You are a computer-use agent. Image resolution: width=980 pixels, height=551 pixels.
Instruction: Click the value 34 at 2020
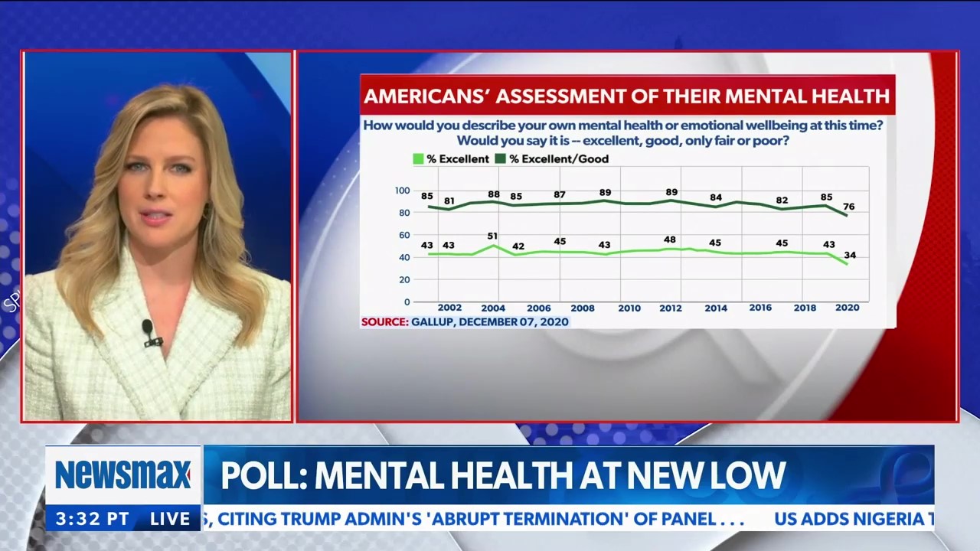pyautogui.click(x=850, y=256)
